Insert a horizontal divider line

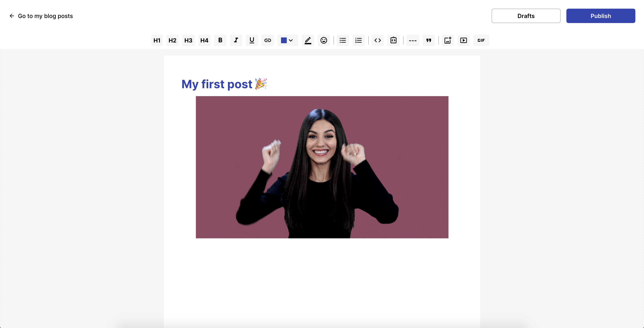pos(413,40)
